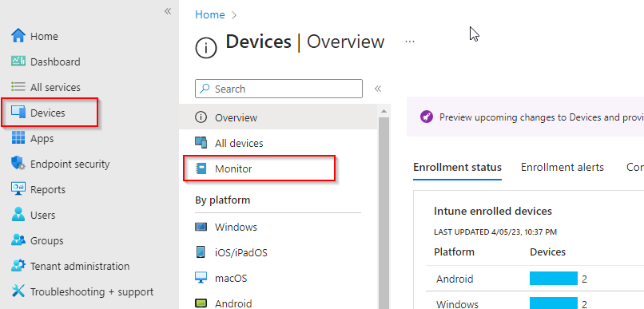Open the Dashboard chart icon

(x=18, y=61)
